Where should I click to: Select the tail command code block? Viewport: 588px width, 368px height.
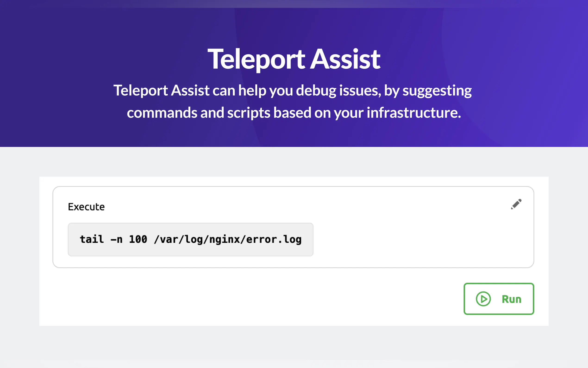coord(190,239)
